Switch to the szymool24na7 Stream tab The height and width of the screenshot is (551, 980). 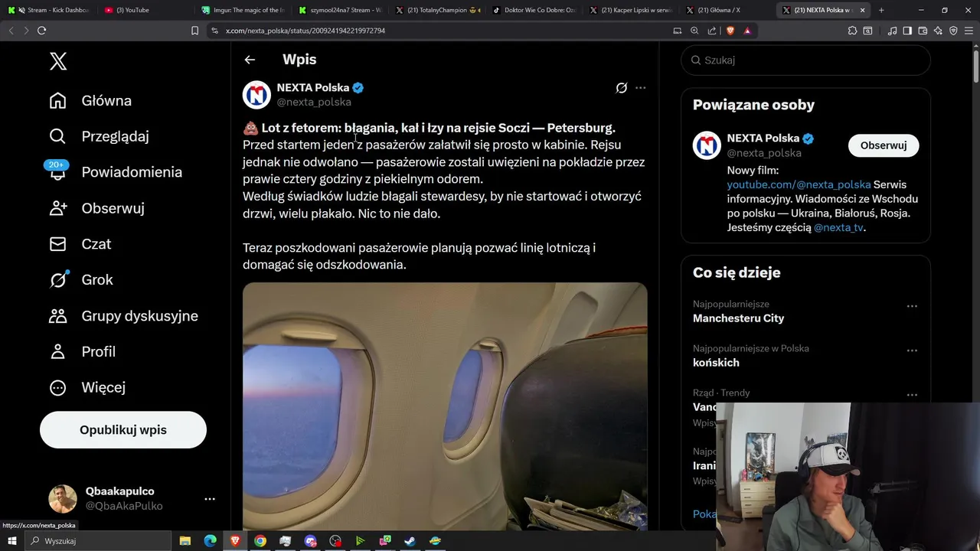coord(341,10)
